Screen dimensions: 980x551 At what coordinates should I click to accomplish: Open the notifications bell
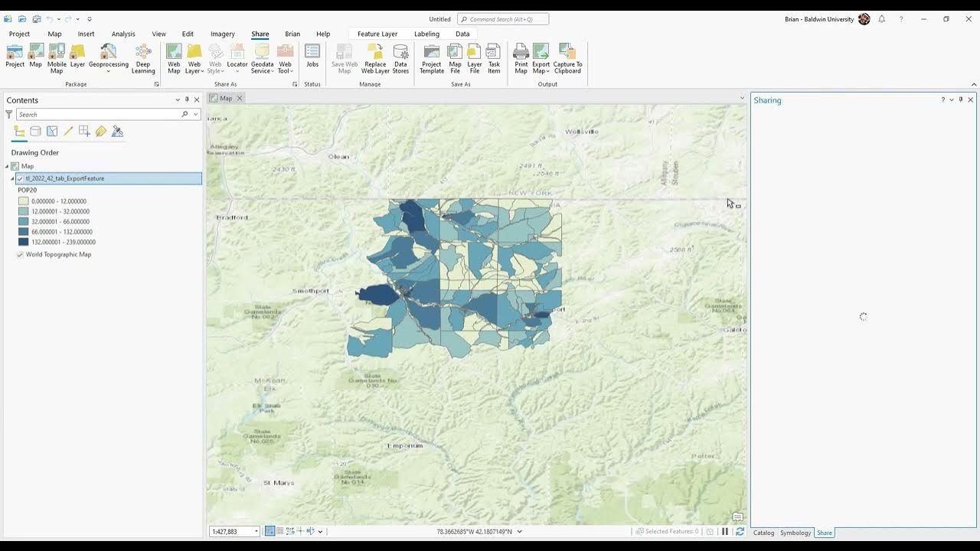point(882,19)
